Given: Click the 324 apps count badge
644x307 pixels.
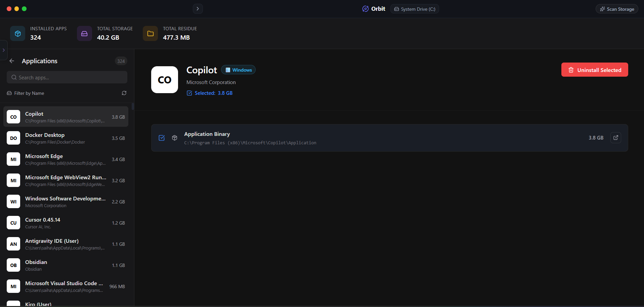Looking at the screenshot, I should 121,61.
